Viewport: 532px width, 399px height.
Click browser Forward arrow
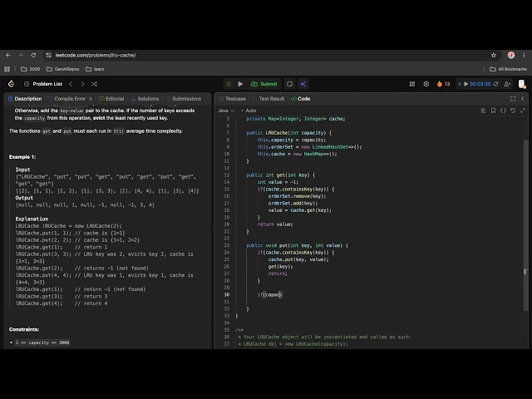pos(21,55)
